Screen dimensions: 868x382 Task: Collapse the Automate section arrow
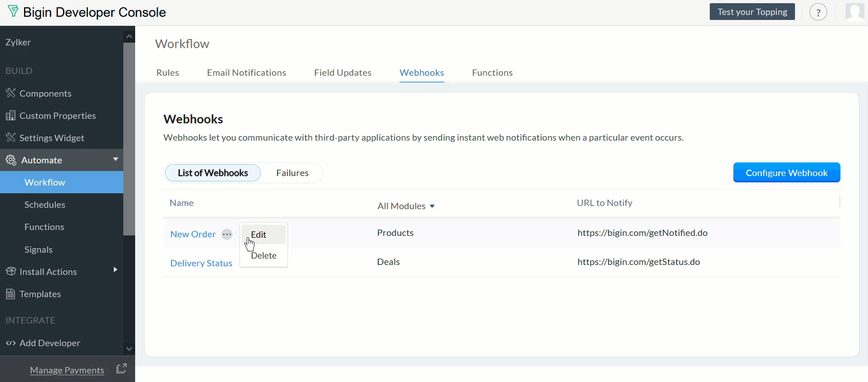point(116,159)
